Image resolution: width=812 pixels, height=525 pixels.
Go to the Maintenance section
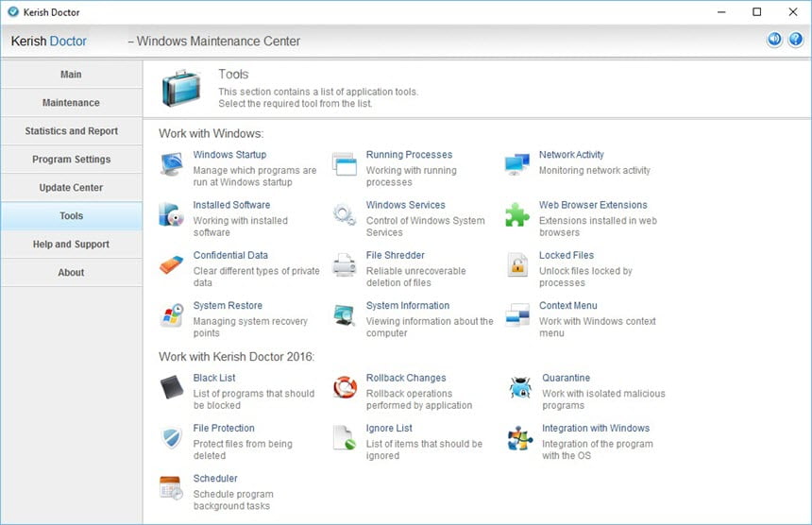coord(72,103)
